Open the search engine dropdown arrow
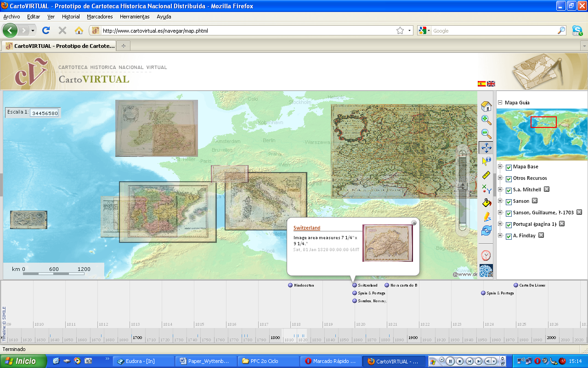This screenshot has width=588, height=368. 429,31
